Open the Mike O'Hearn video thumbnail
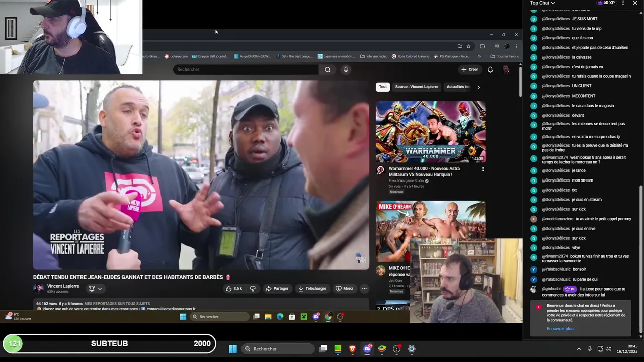Screen dimensions: 644x362 (x=431, y=231)
